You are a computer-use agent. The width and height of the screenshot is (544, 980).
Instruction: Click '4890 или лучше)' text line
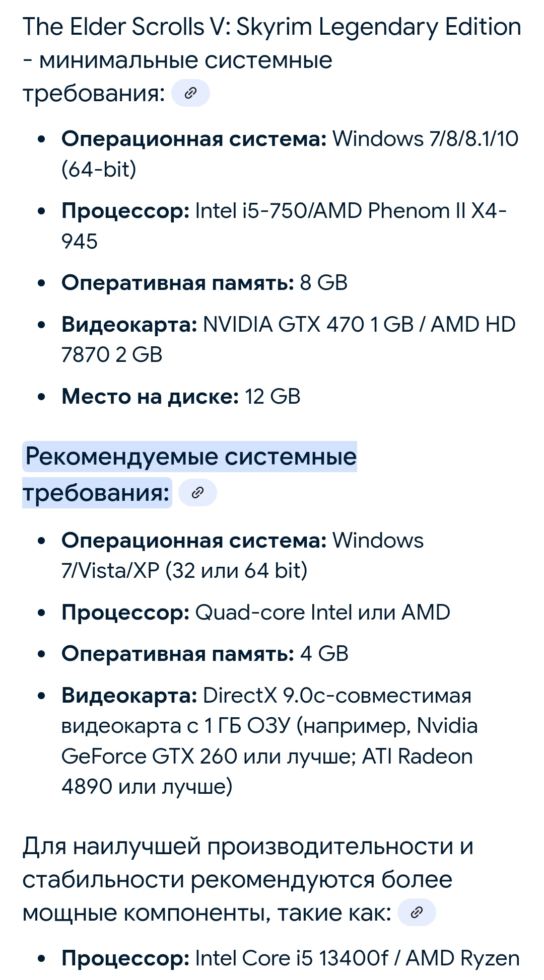tap(147, 786)
